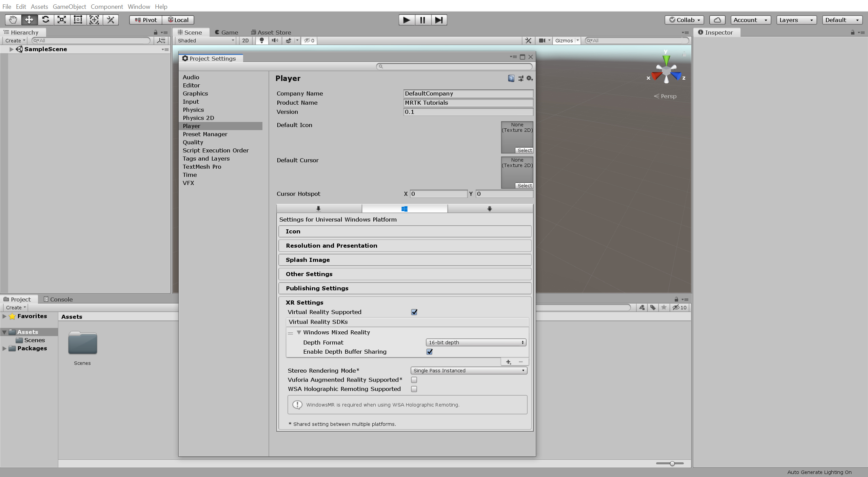
Task: Toggle scene effects image icon
Action: 289,41
